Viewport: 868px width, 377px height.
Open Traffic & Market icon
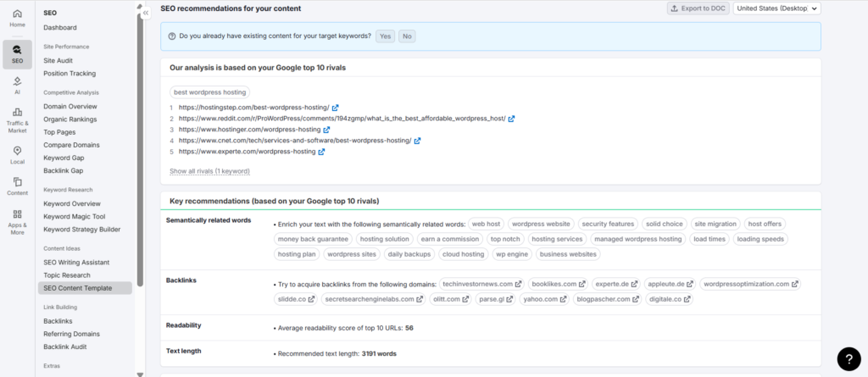coord(17,113)
